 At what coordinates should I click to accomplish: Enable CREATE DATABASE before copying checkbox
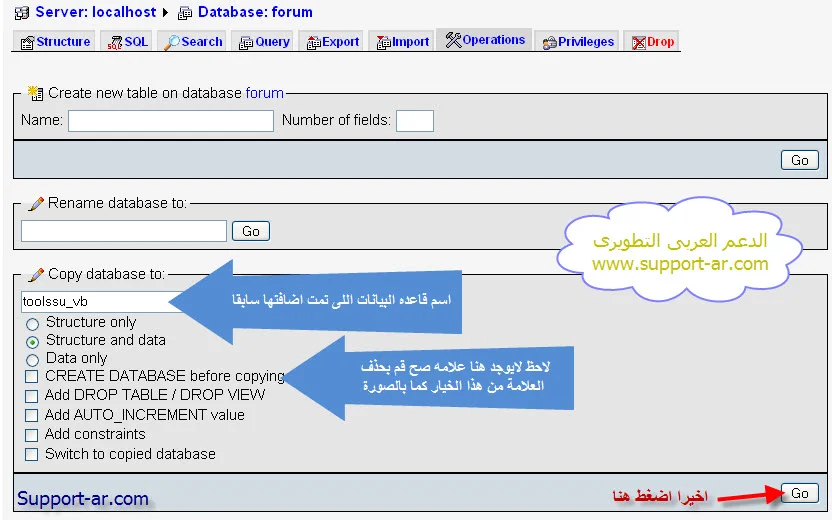tap(32, 377)
